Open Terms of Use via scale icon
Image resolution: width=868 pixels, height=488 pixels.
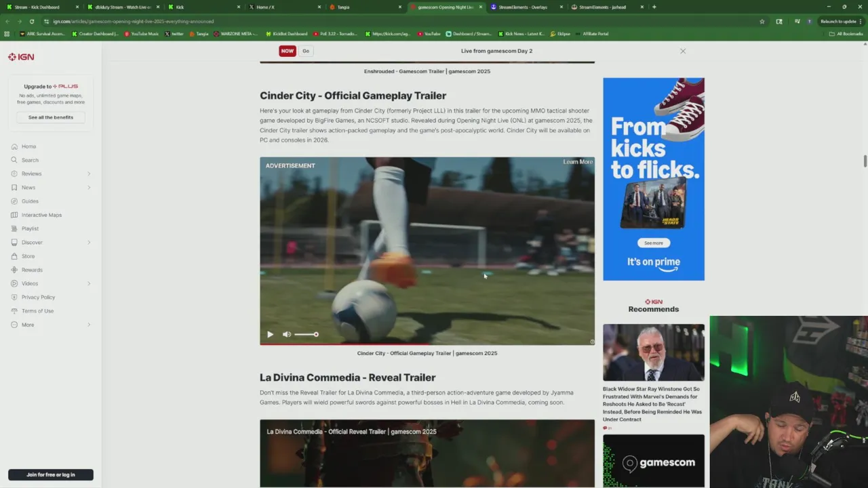(x=14, y=311)
